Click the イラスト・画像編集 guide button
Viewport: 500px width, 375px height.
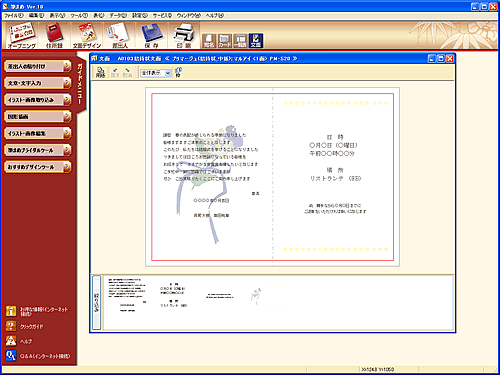[x=38, y=133]
